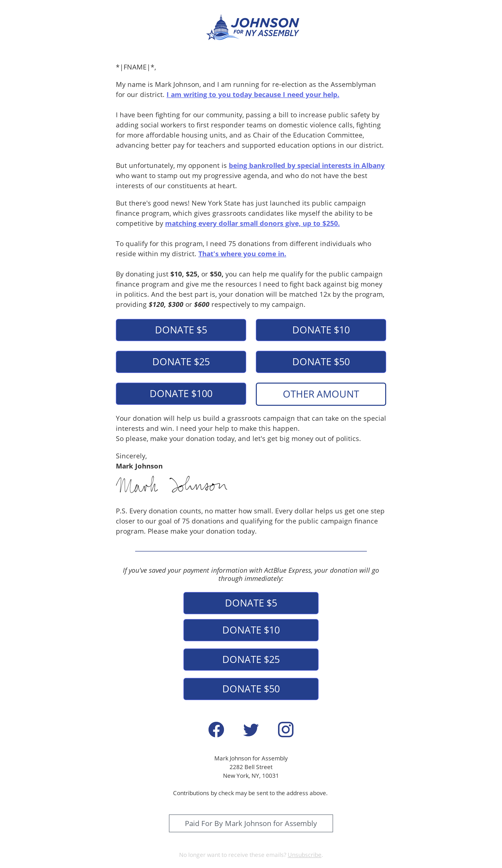
Task: Click DONATE $50 main campaign button
Action: coord(321,361)
